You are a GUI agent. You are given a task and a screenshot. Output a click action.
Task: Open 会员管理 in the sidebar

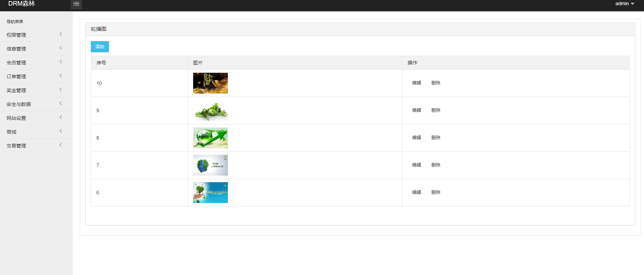16,63
